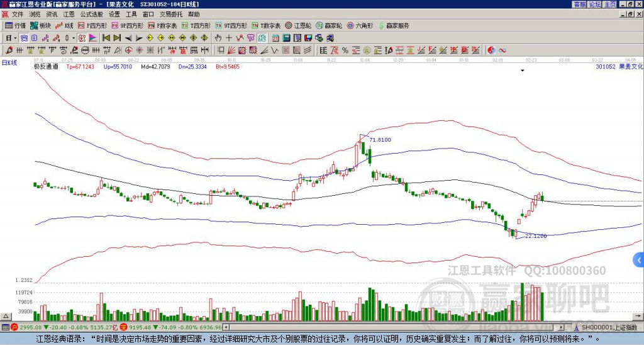This screenshot has height=345, width=644.
Task: Click yellow diamond left-arrow icon
Action: [x=150, y=38]
